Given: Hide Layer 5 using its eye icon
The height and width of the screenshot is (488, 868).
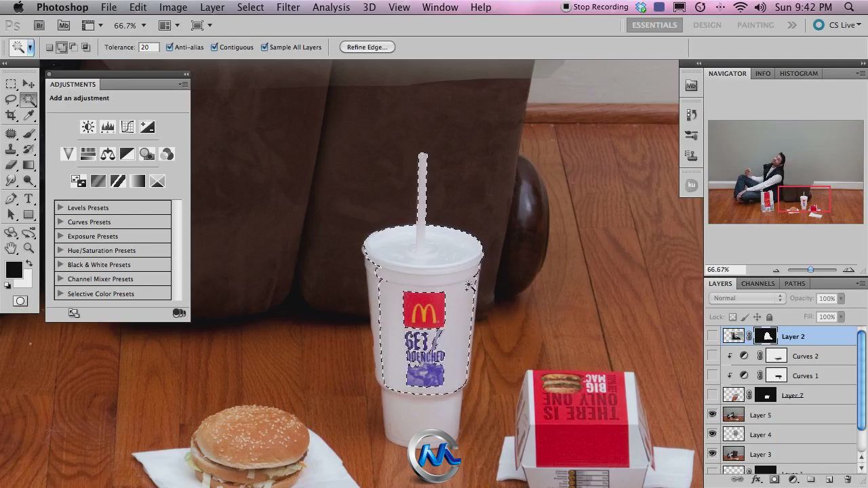Looking at the screenshot, I should click(x=712, y=414).
